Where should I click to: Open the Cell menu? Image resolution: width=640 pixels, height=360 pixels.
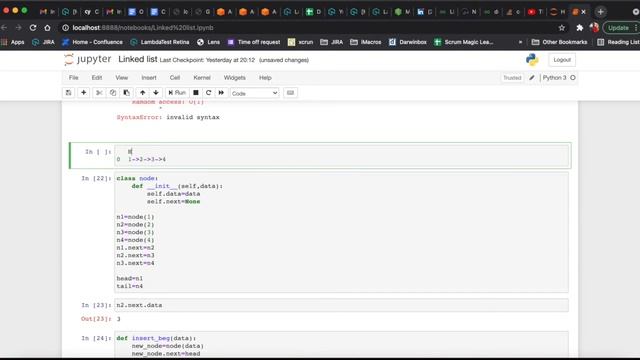coord(175,78)
